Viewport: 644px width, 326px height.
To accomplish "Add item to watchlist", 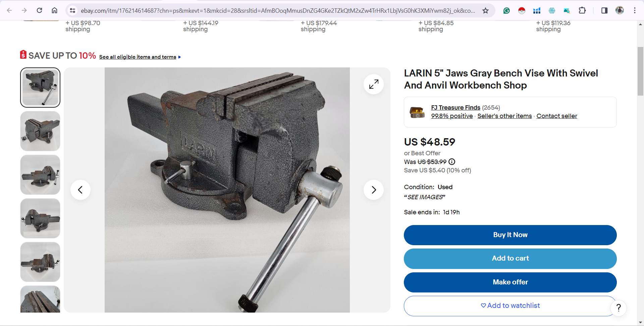I will pyautogui.click(x=510, y=306).
